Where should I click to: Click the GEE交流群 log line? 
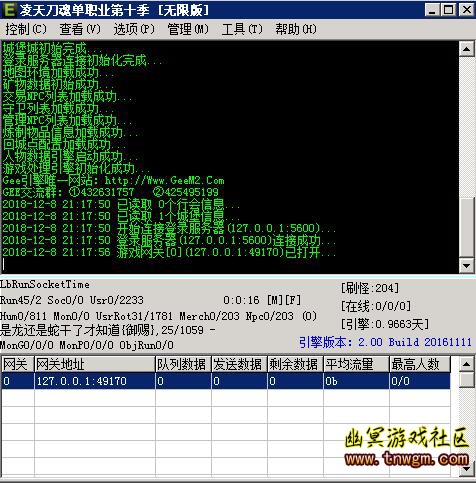(111, 192)
